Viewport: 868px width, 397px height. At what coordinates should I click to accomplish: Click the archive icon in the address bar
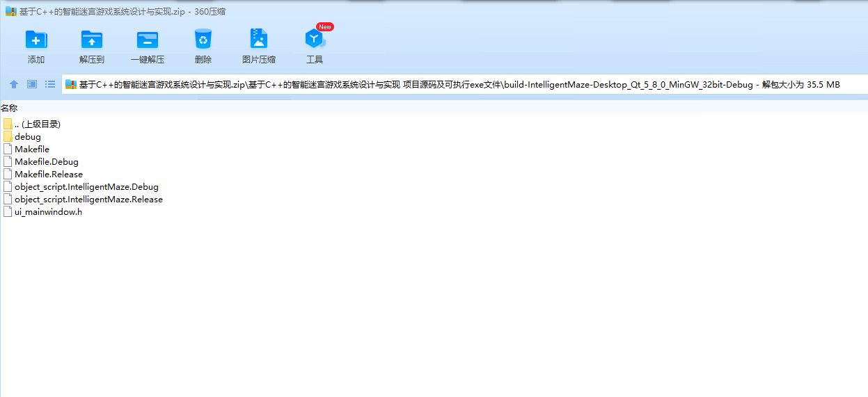point(70,85)
